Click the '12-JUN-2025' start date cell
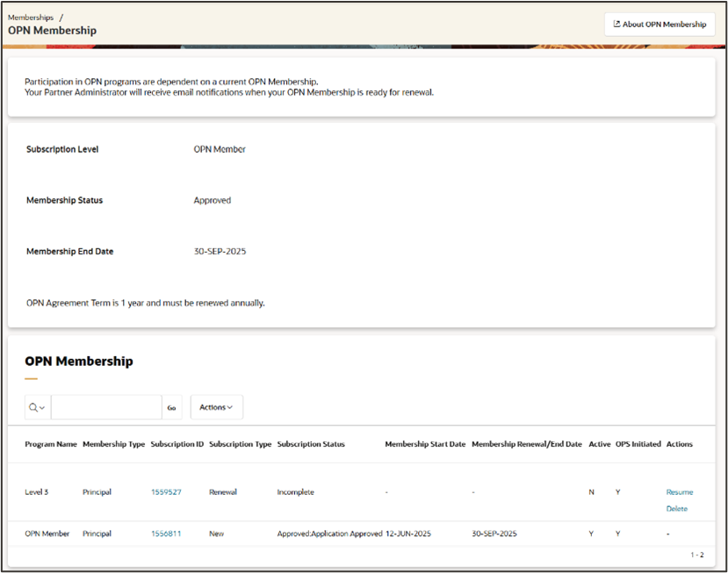 click(x=408, y=534)
